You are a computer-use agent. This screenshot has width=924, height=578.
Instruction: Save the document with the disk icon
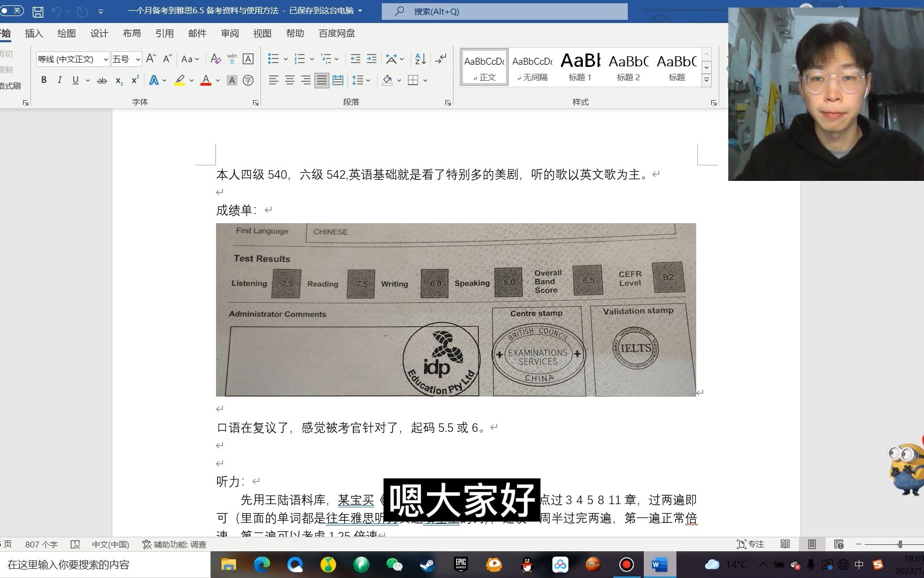coord(38,11)
